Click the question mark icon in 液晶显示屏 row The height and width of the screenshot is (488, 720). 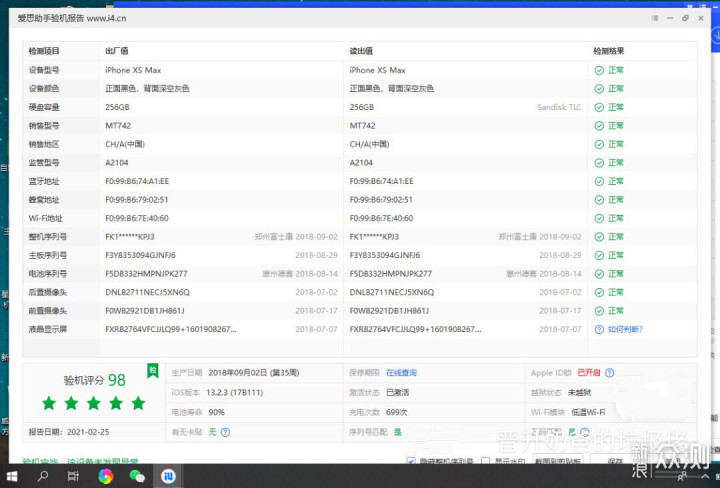[599, 330]
